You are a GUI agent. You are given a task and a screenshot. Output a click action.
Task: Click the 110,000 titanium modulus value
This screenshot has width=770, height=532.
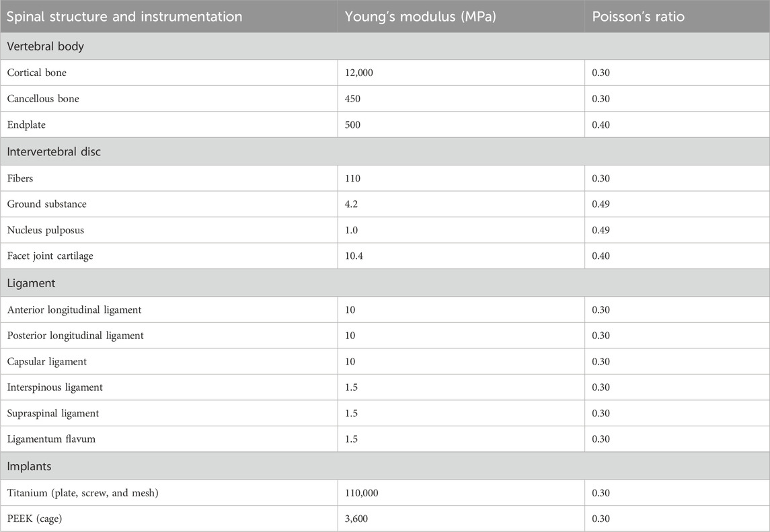coord(362,493)
